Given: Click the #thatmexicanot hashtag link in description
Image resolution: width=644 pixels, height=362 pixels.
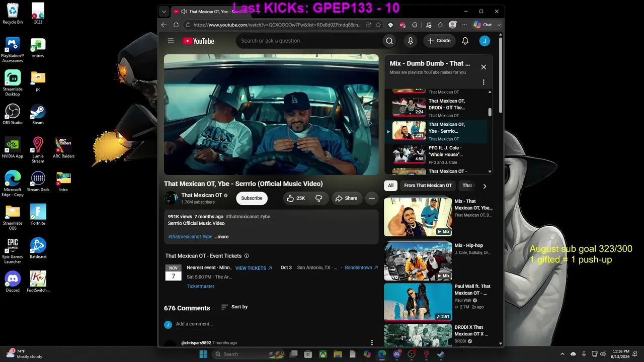Looking at the screenshot, I should 185,237.
